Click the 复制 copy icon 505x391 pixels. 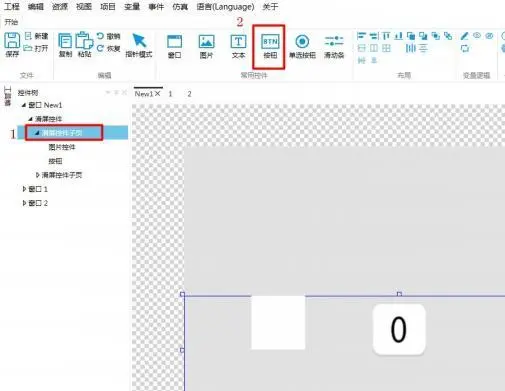click(65, 41)
